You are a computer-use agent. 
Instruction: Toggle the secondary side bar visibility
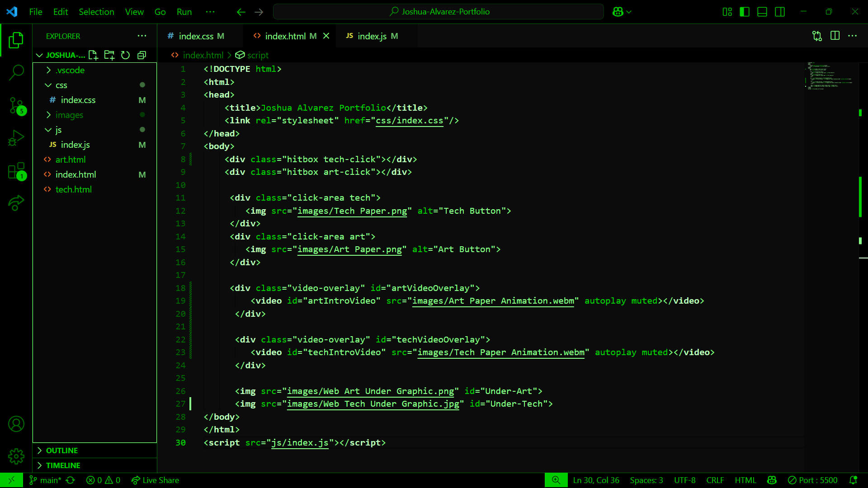(780, 12)
